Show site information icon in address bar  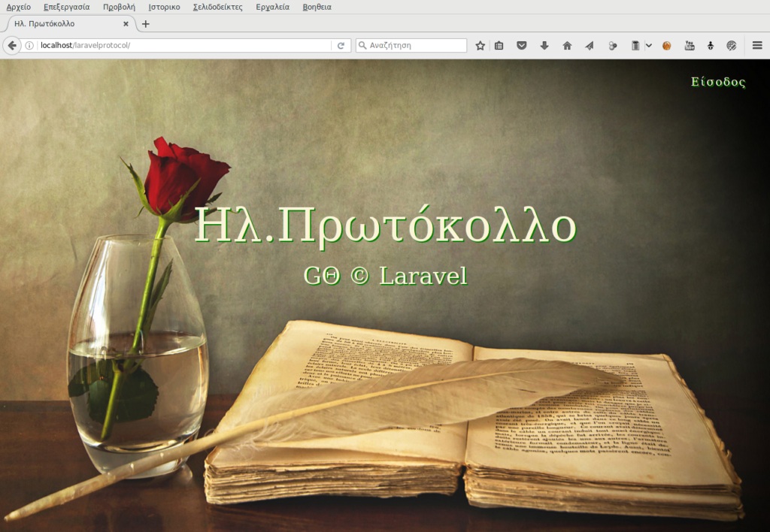click(x=29, y=46)
